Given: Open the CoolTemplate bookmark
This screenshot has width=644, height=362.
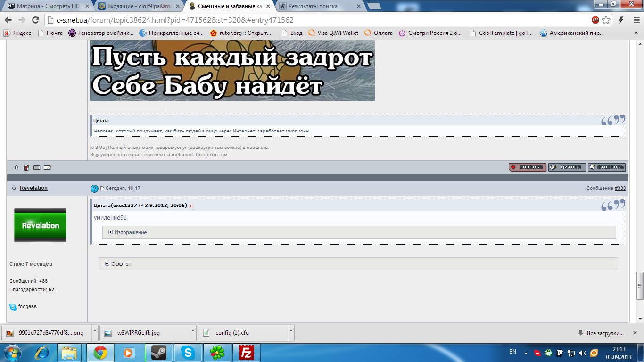Looking at the screenshot, I should [x=502, y=33].
